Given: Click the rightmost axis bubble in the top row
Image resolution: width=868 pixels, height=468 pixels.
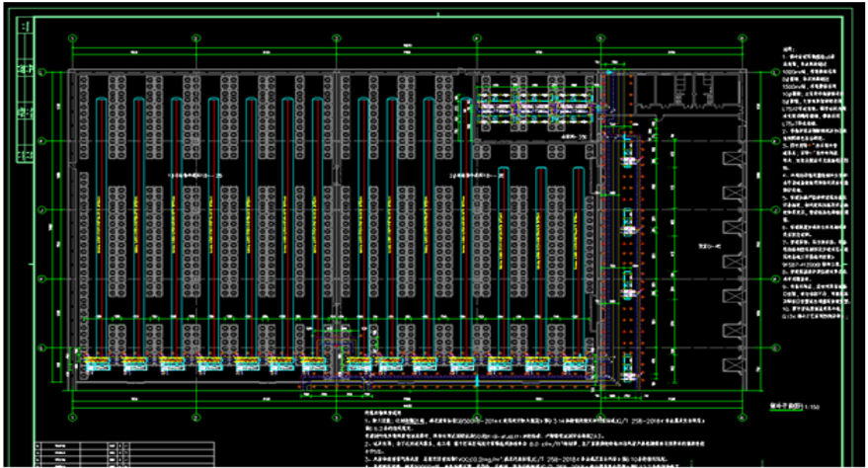Looking at the screenshot, I should [744, 38].
